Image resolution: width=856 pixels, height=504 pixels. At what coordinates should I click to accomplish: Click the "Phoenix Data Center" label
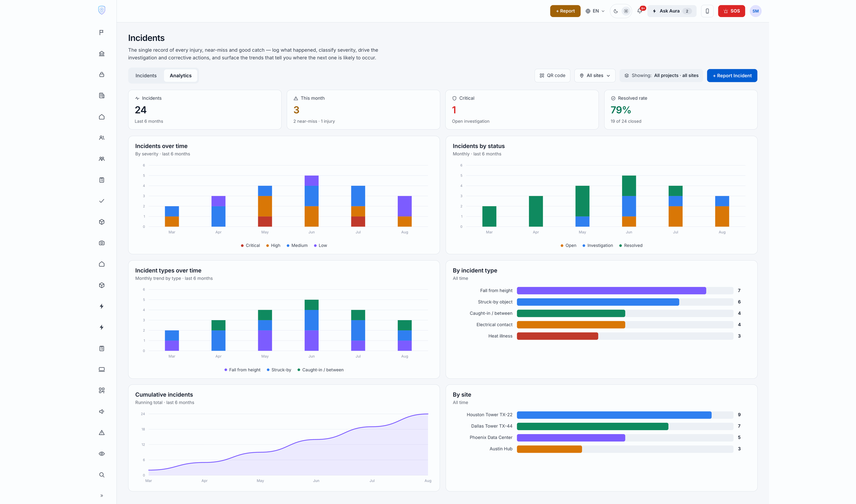click(x=491, y=438)
